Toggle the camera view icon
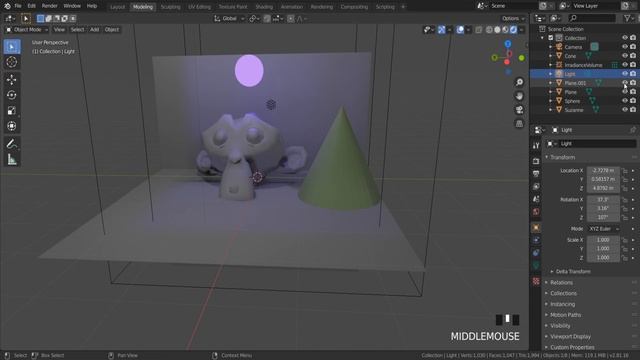This screenshot has height=360, width=640. click(519, 110)
